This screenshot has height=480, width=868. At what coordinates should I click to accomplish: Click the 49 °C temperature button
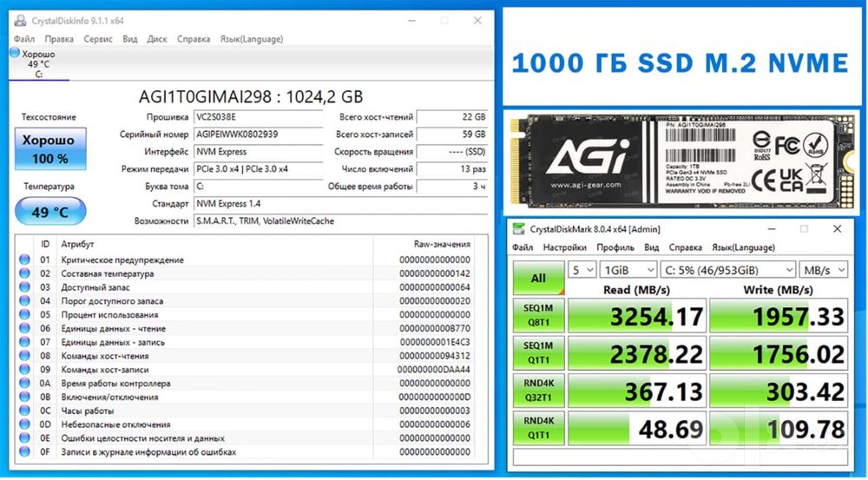(50, 212)
